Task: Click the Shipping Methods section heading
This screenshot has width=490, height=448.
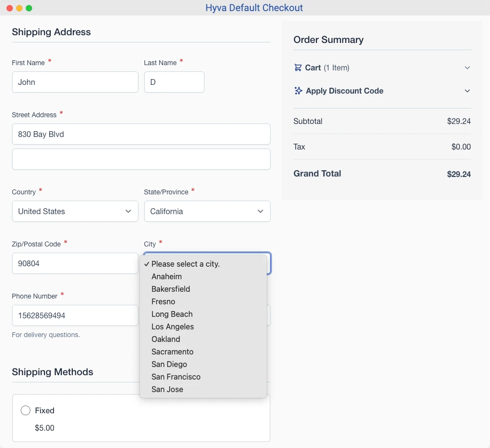Action: pyautogui.click(x=52, y=372)
